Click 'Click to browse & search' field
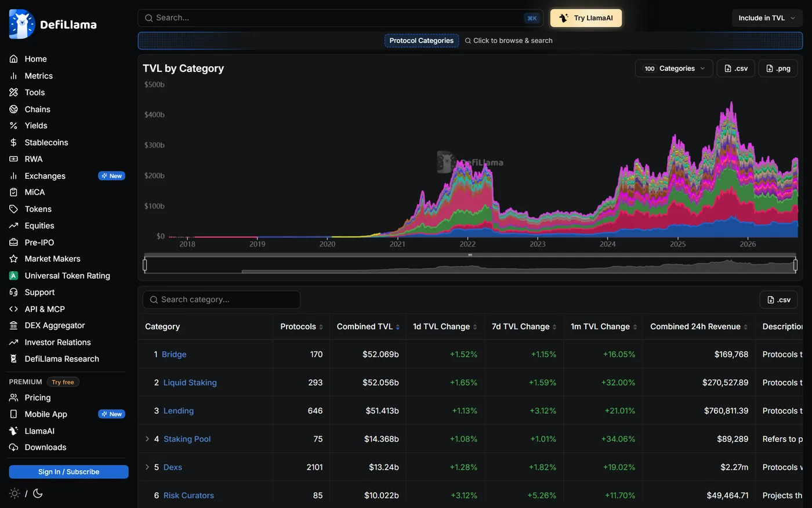 509,41
